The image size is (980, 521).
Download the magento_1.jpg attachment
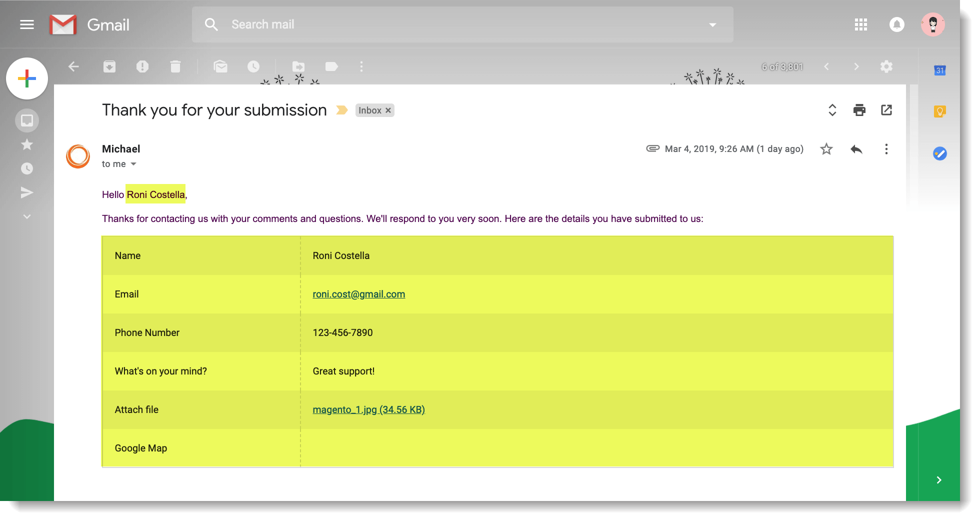pos(368,409)
